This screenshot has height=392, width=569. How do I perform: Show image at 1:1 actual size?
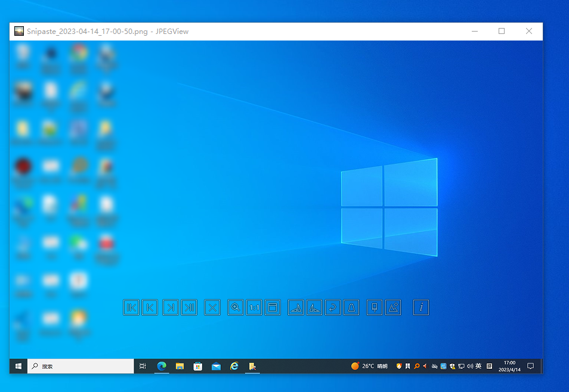coord(254,307)
